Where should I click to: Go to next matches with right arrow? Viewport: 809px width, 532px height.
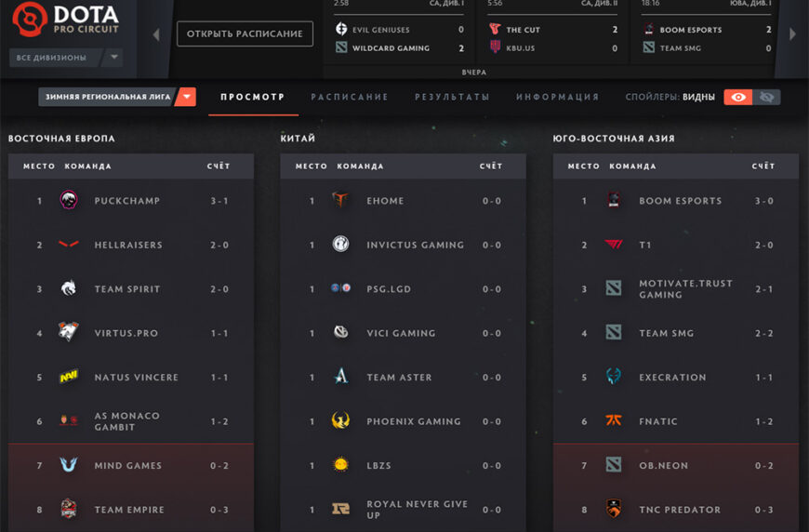click(792, 34)
